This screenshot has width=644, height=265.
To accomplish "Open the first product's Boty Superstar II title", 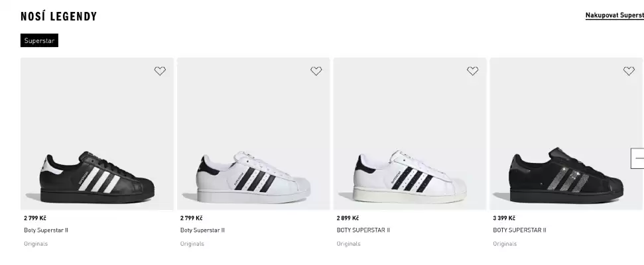I will [46, 231].
